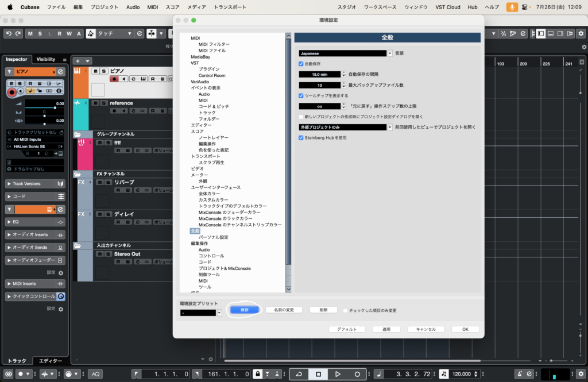Disable the ツールチップを表示する checkbox
This screenshot has height=382, width=588.
301,95
